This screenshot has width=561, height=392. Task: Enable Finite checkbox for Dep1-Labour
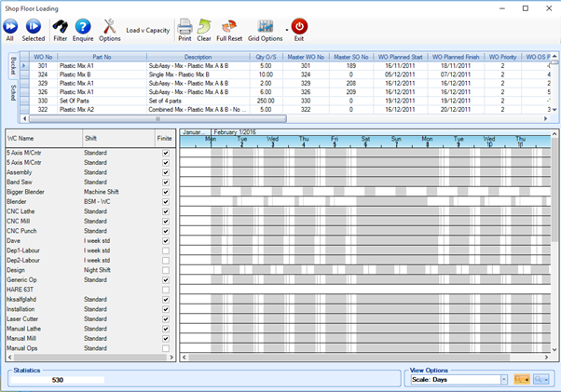coord(166,251)
